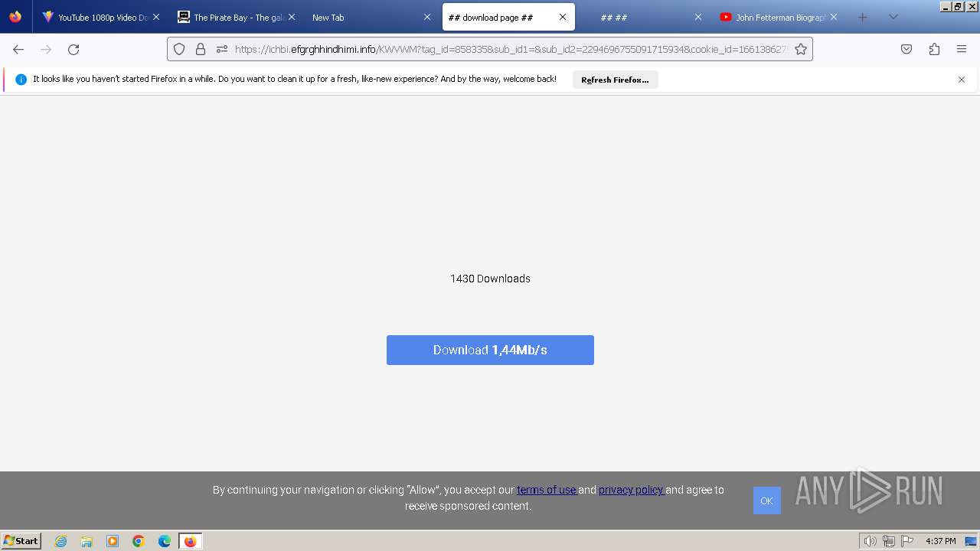This screenshot has height=551, width=980.
Task: Launch Google Chrome from taskbar
Action: pyautogui.click(x=139, y=541)
